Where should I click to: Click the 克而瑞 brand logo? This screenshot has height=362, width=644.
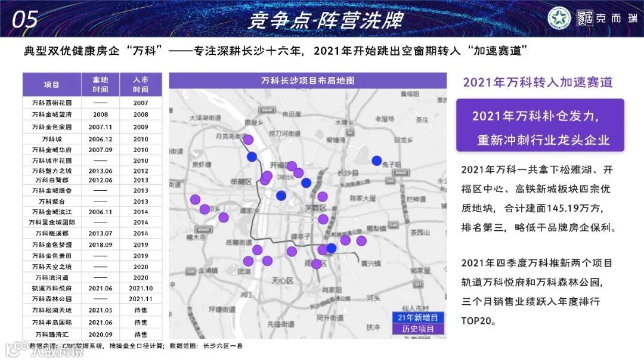tap(607, 18)
